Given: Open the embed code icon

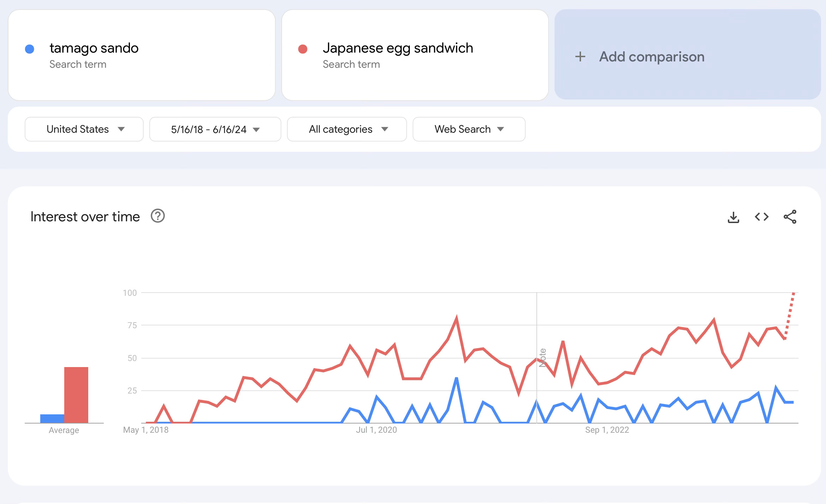Looking at the screenshot, I should coord(761,217).
